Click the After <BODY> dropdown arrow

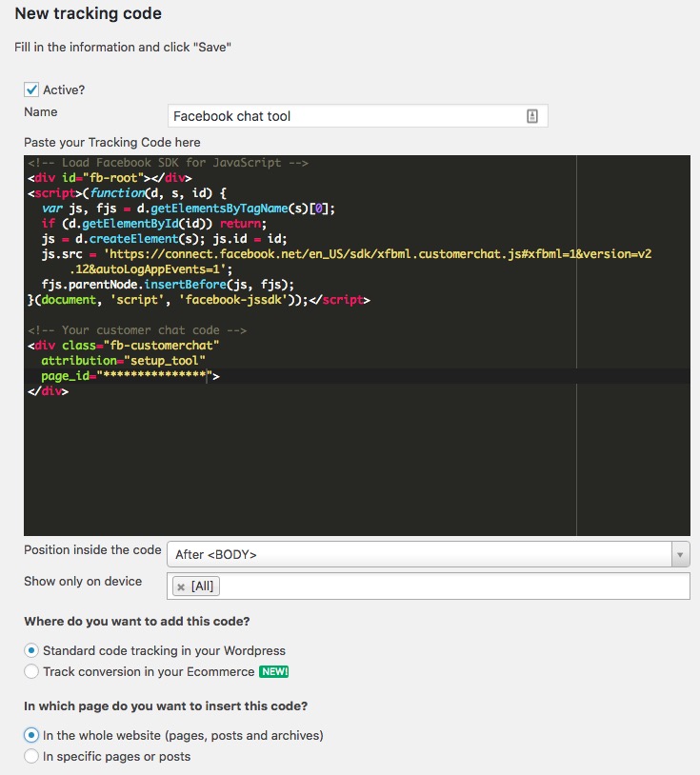(680, 554)
